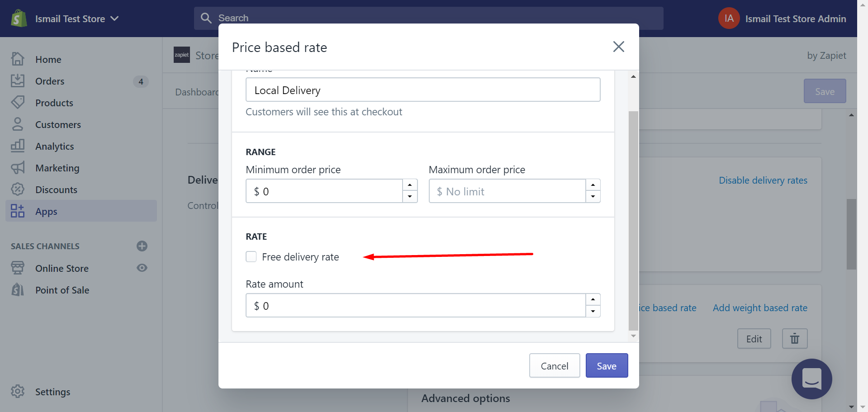Open the Ismail Test Store switcher dropdown
This screenshot has height=412, width=868.
77,19
